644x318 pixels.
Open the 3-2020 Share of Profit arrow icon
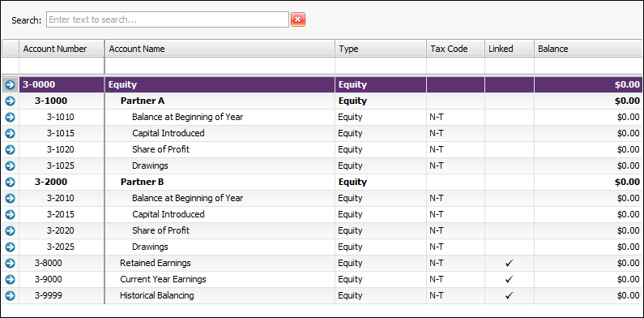[x=11, y=230]
